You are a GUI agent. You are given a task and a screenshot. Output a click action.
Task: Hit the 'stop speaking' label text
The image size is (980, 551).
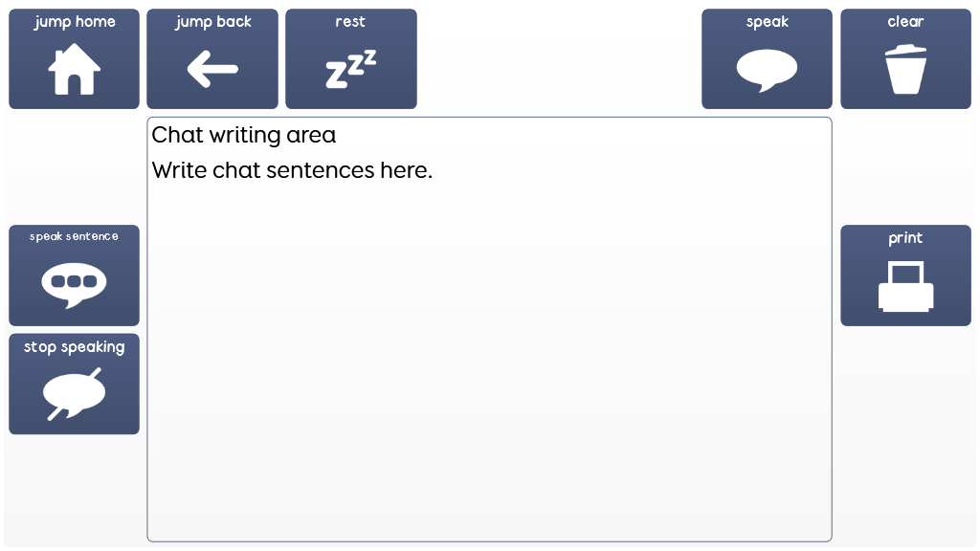pos(74,347)
